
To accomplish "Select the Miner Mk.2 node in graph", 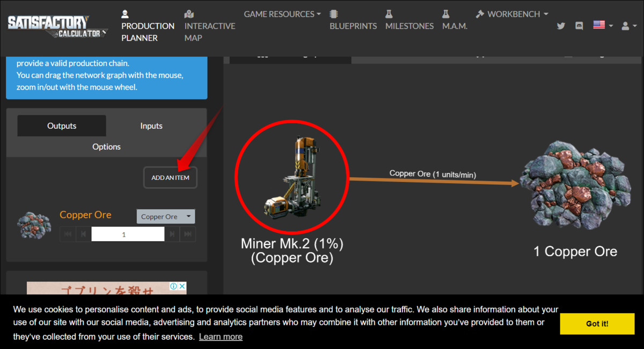I will click(292, 178).
